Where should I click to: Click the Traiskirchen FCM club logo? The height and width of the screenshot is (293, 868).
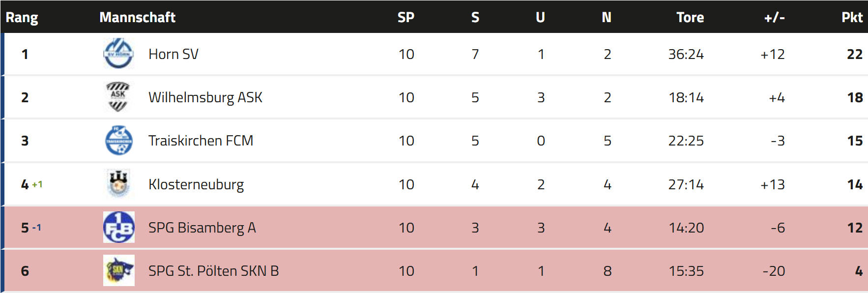pyautogui.click(x=118, y=140)
